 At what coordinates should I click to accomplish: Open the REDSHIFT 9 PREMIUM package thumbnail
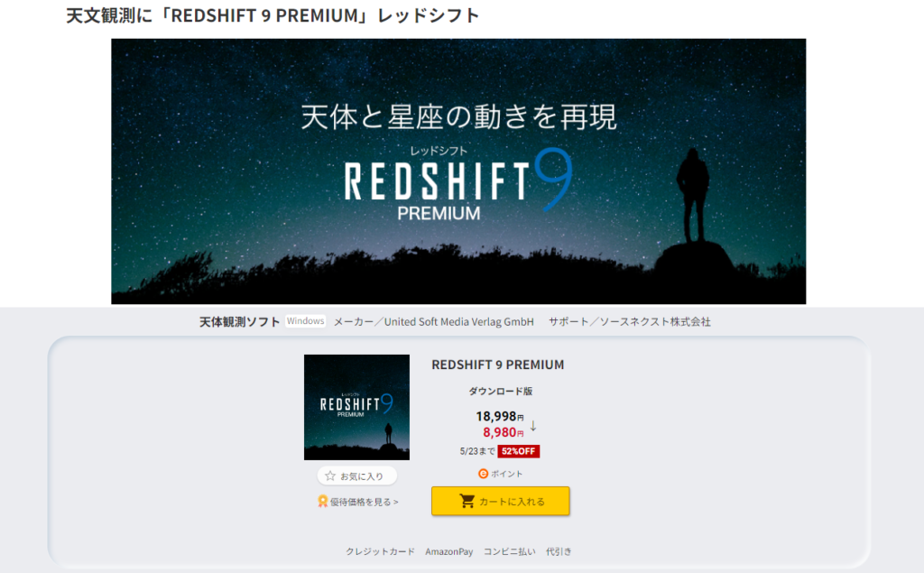[356, 407]
